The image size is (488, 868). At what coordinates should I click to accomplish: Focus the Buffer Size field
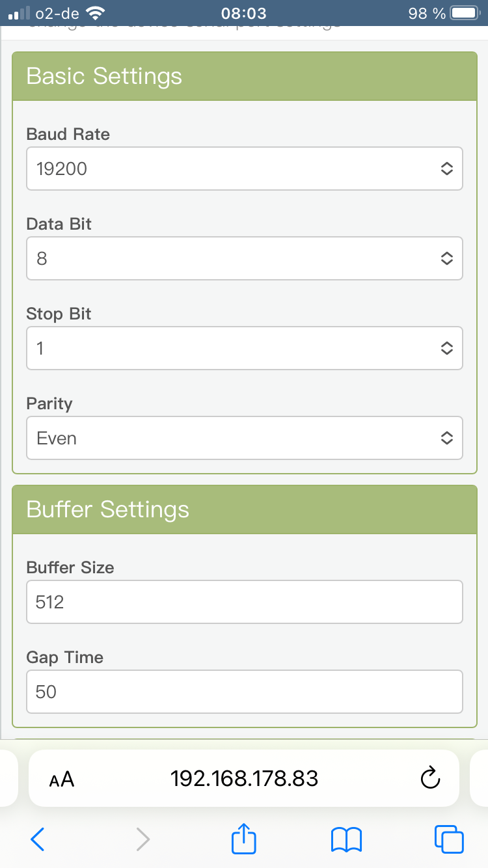tap(245, 602)
